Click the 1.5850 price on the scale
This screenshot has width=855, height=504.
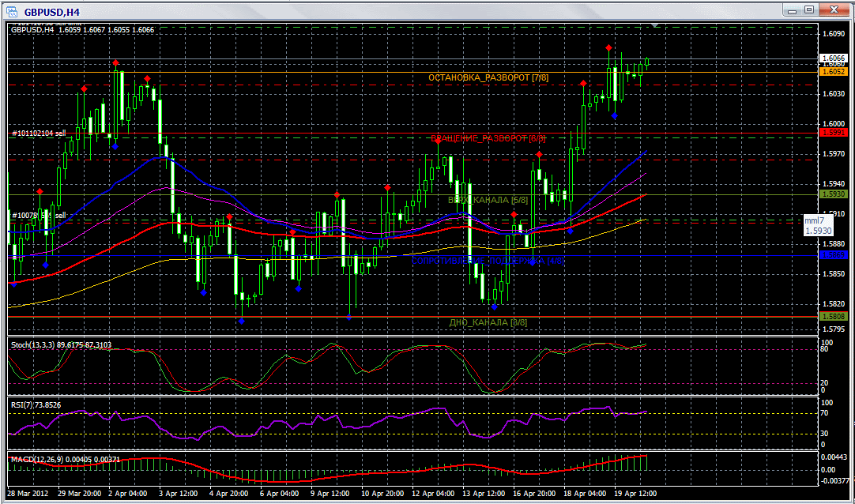pyautogui.click(x=833, y=273)
